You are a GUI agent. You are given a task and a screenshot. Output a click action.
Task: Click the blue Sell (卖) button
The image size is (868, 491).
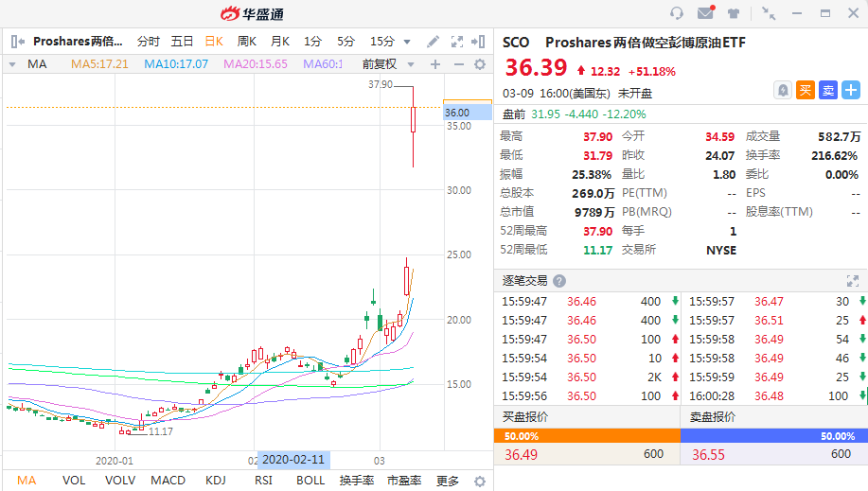coord(828,90)
